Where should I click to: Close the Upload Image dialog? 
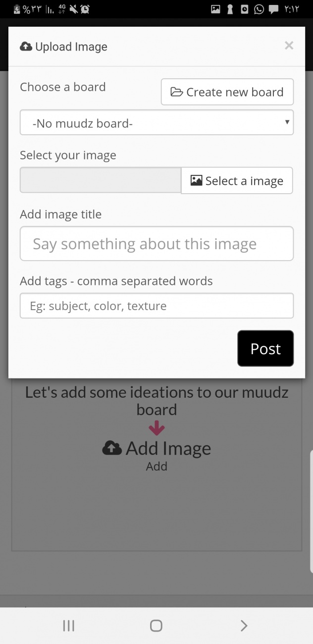(289, 46)
